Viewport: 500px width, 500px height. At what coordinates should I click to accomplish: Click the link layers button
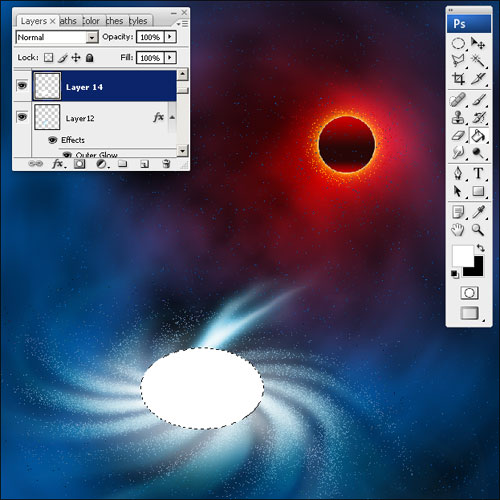pyautogui.click(x=36, y=164)
